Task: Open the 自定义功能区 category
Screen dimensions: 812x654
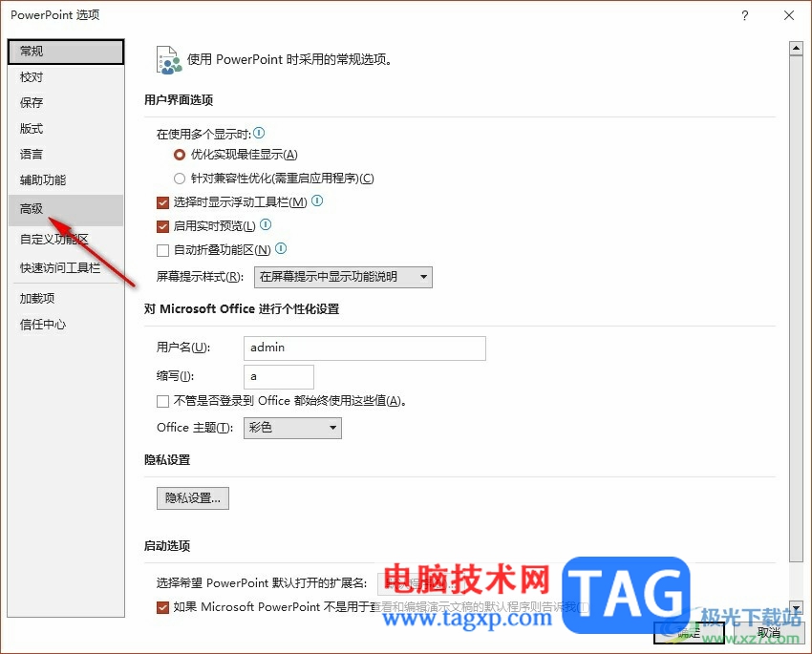Action: point(66,239)
